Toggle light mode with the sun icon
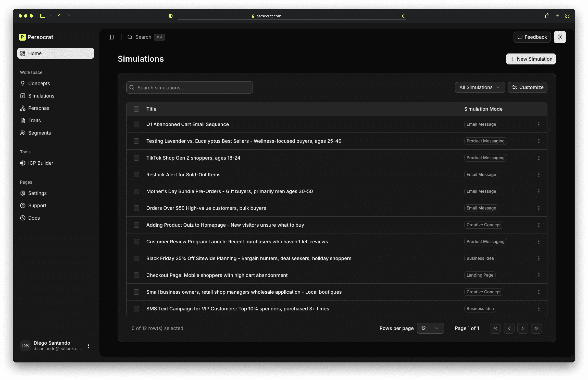The image size is (588, 380). pyautogui.click(x=560, y=37)
